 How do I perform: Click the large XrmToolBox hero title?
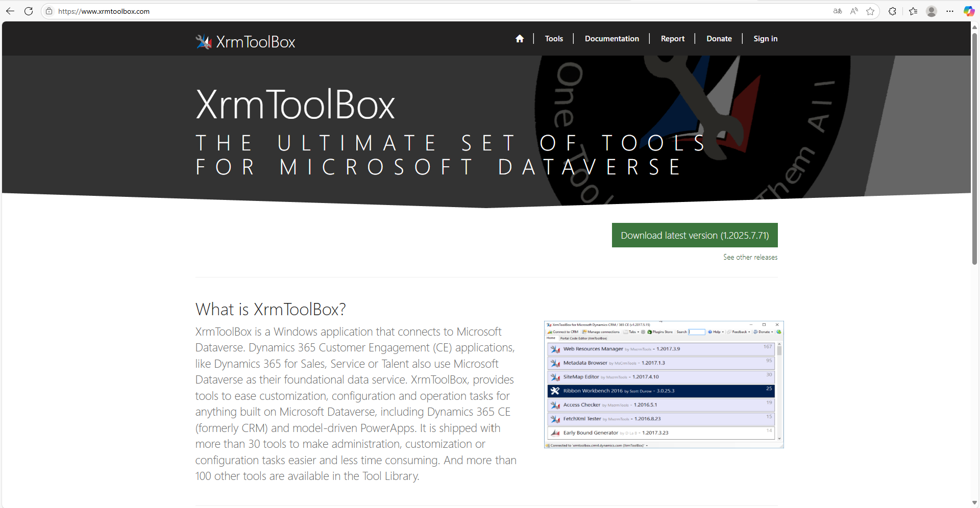[295, 105]
